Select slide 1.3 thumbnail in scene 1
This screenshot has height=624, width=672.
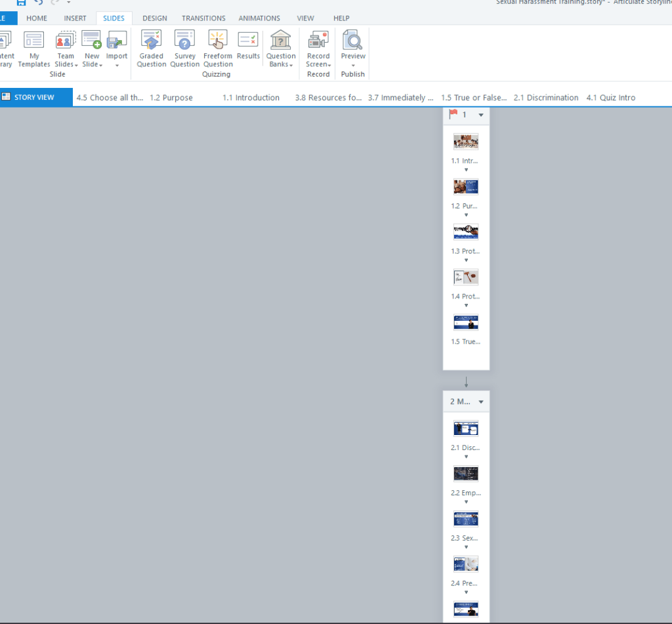click(x=466, y=232)
